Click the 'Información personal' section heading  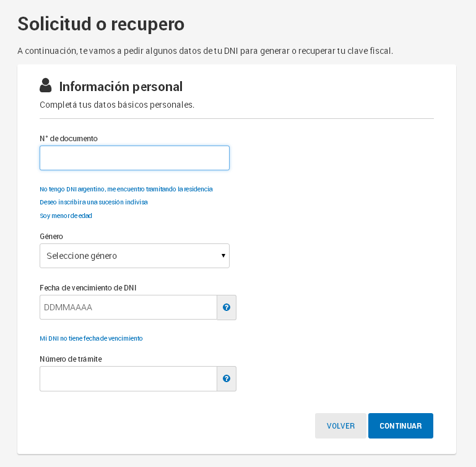click(x=121, y=87)
